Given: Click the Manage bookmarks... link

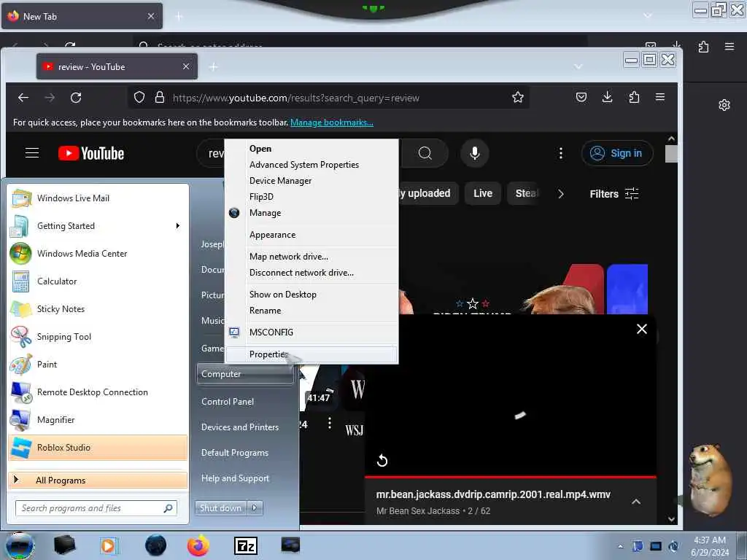Looking at the screenshot, I should tap(332, 122).
